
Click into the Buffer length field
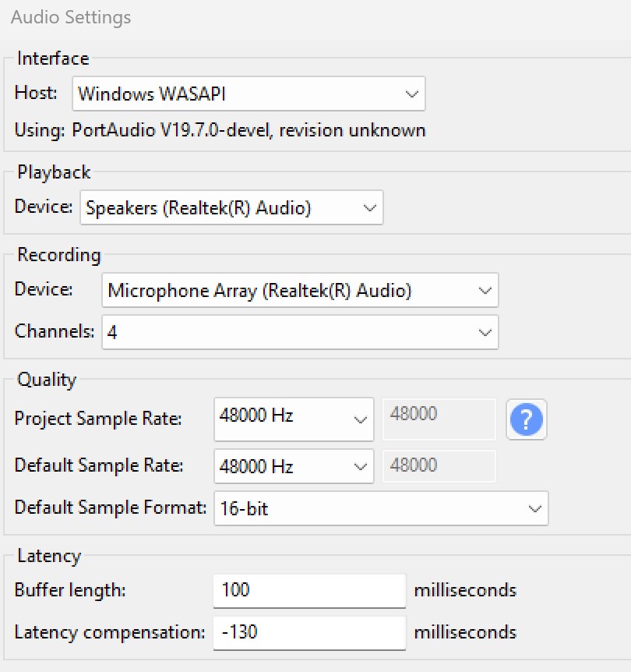(308, 590)
